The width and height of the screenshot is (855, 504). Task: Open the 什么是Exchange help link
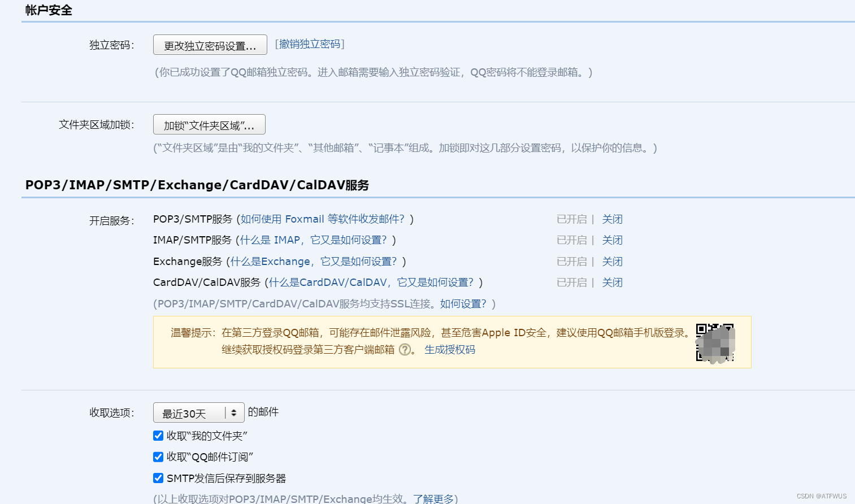pyautogui.click(x=313, y=262)
